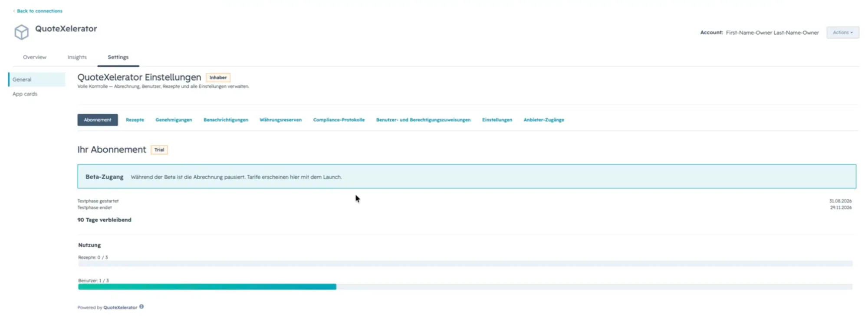Open the Währungsreserven tab

click(x=280, y=120)
